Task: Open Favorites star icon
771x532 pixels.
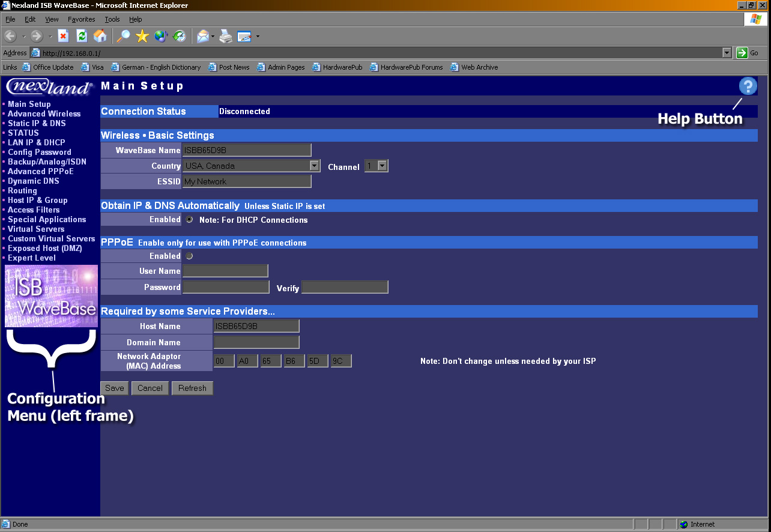Action: (x=142, y=37)
